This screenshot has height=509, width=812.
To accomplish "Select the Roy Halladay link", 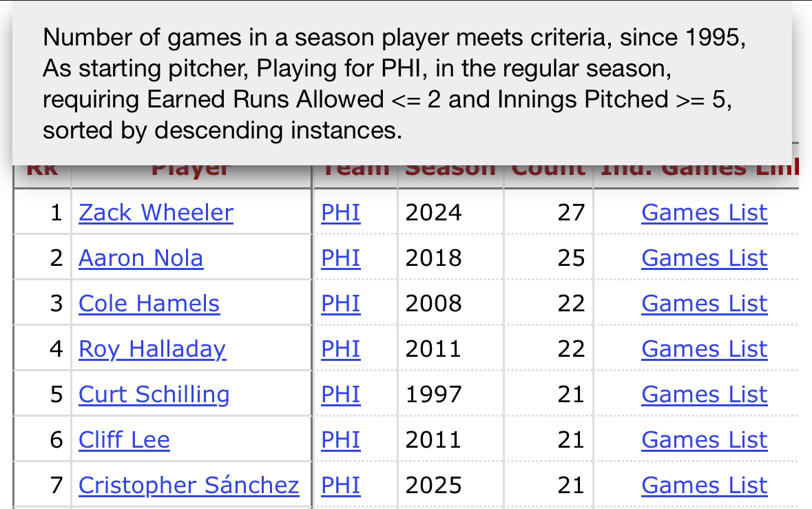I will pyautogui.click(x=152, y=349).
